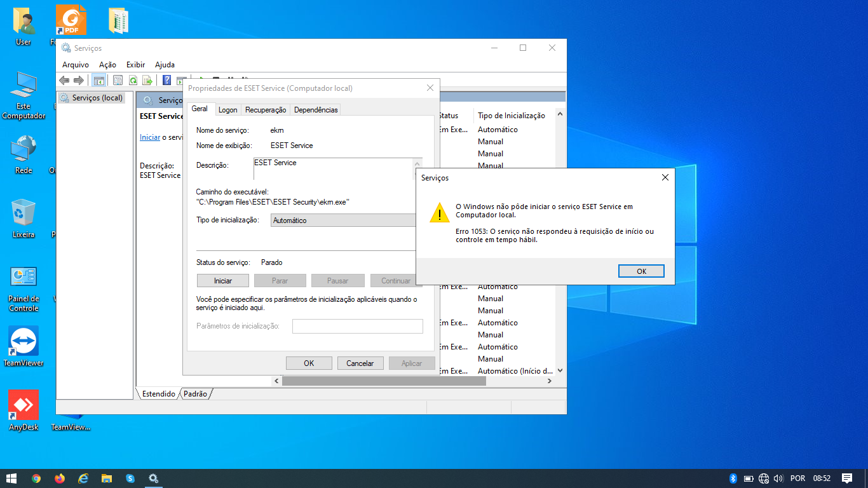The image size is (868, 488).
Task: Click the Iniciar link in the extended view
Action: [150, 137]
